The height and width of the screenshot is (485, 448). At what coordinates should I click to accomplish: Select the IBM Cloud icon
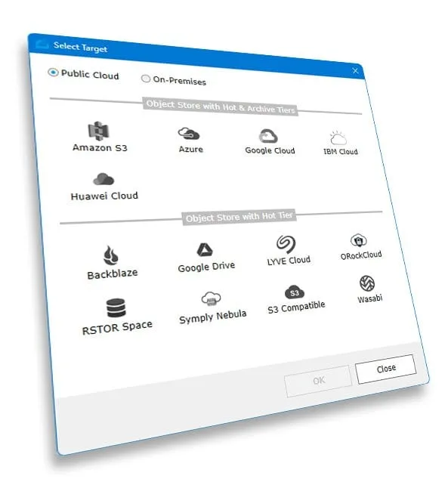point(338,138)
